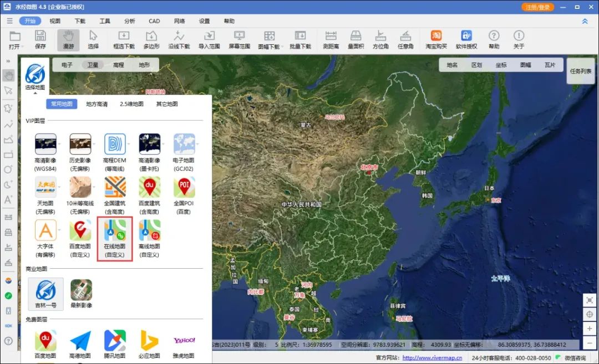The height and width of the screenshot is (364, 599).
Task: Toggle the 区划 overlay
Action: tap(476, 65)
